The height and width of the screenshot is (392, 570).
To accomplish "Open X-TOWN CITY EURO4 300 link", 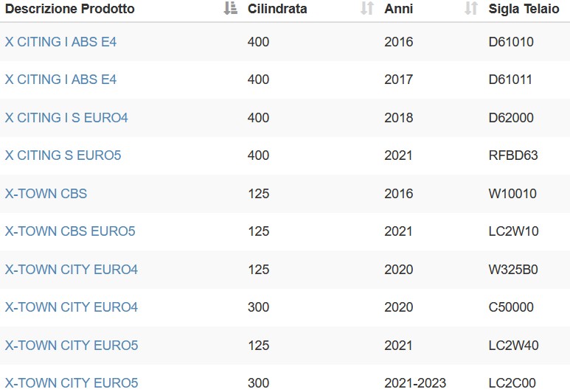I will point(72,307).
